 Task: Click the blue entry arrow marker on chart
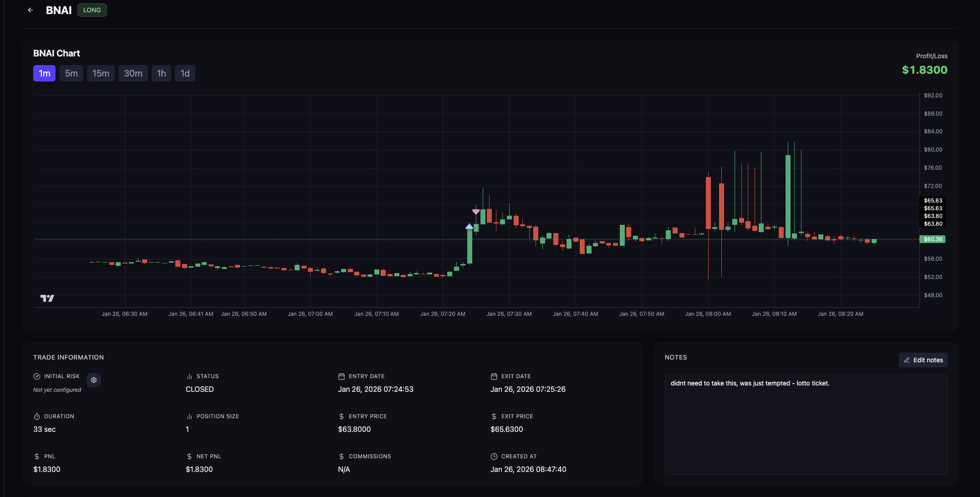469,226
